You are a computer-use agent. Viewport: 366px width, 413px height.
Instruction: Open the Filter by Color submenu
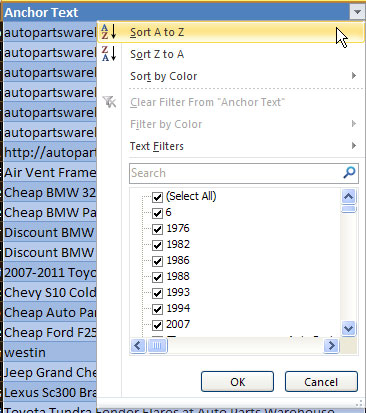(231, 124)
